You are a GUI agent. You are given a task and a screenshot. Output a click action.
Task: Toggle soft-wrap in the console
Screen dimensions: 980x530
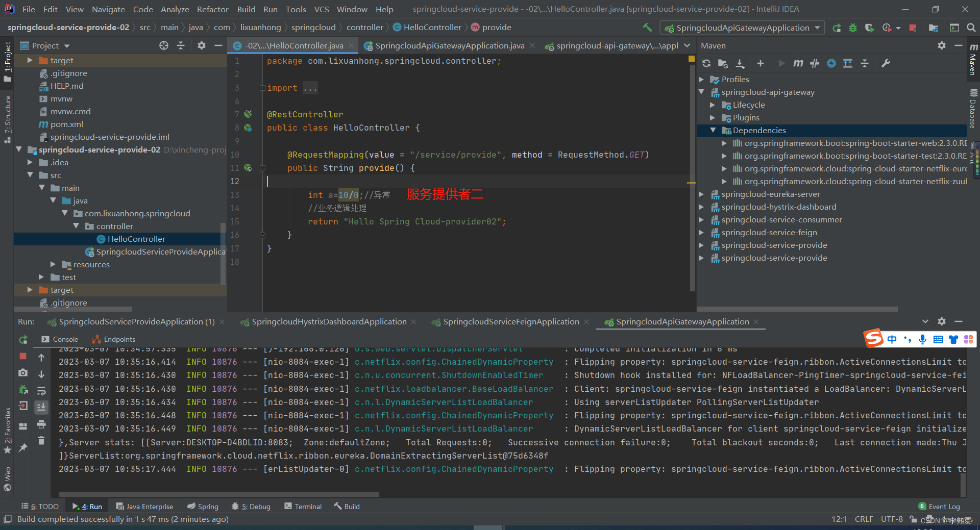tap(41, 391)
